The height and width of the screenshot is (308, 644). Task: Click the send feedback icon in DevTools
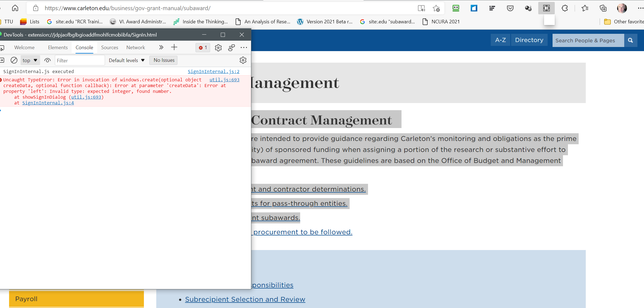[x=231, y=48]
